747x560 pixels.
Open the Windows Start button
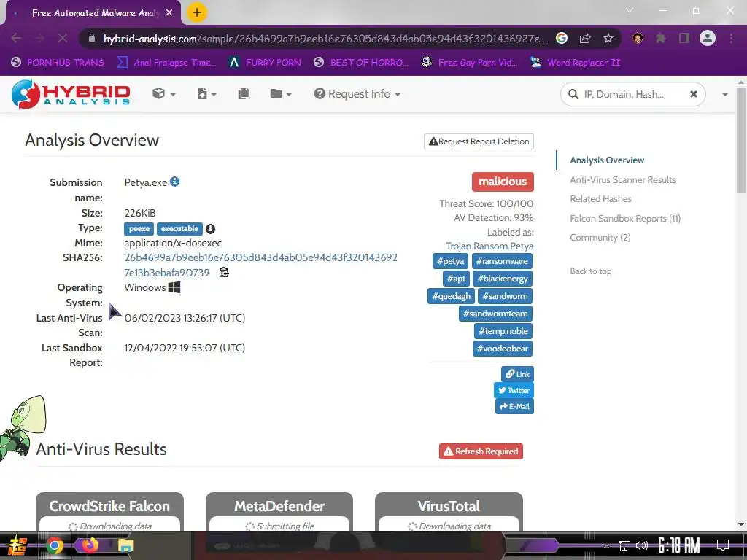pos(18,545)
